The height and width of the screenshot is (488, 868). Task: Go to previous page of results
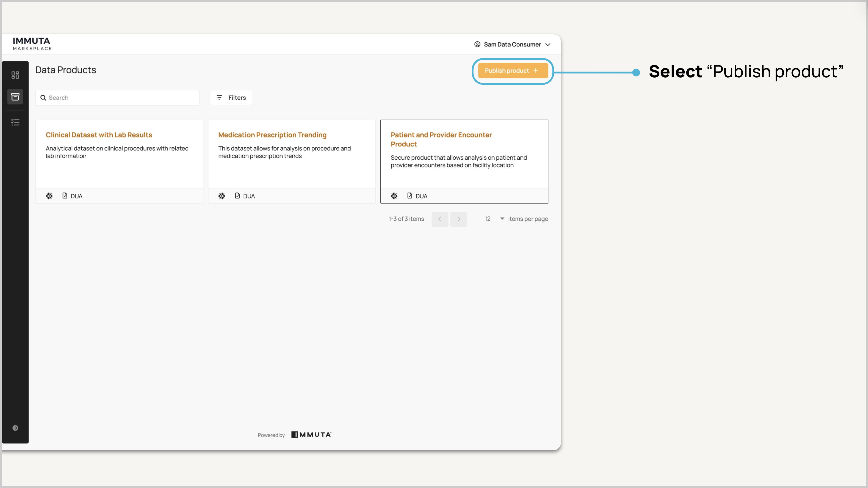pos(440,219)
